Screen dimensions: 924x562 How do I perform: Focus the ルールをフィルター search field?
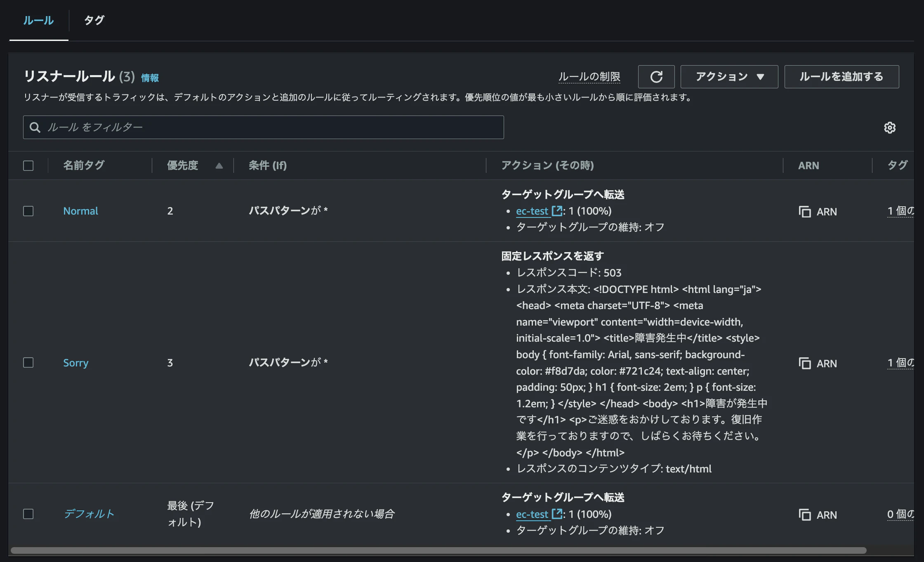click(264, 128)
